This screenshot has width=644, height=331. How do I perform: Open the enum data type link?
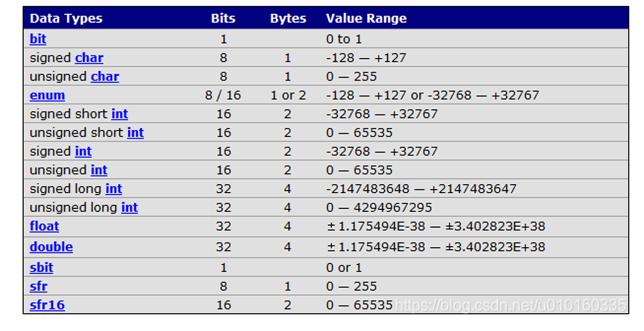(x=47, y=95)
